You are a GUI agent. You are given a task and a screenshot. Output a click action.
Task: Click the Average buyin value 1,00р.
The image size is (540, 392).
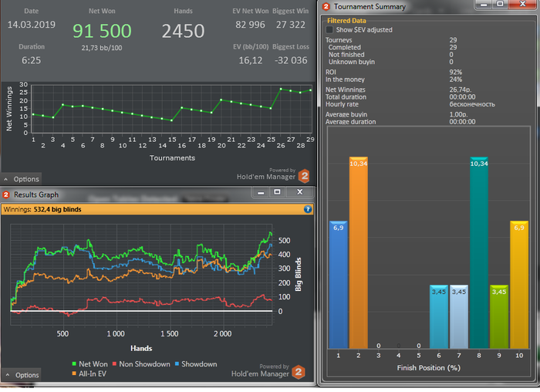pos(458,115)
